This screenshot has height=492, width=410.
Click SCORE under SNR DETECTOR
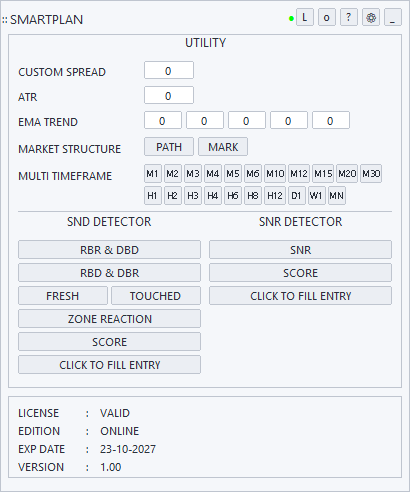(300, 273)
